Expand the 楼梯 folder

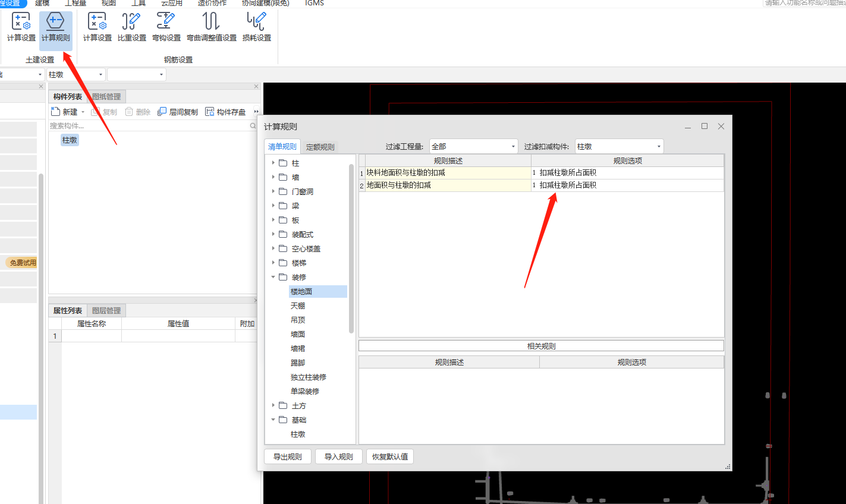pos(273,263)
